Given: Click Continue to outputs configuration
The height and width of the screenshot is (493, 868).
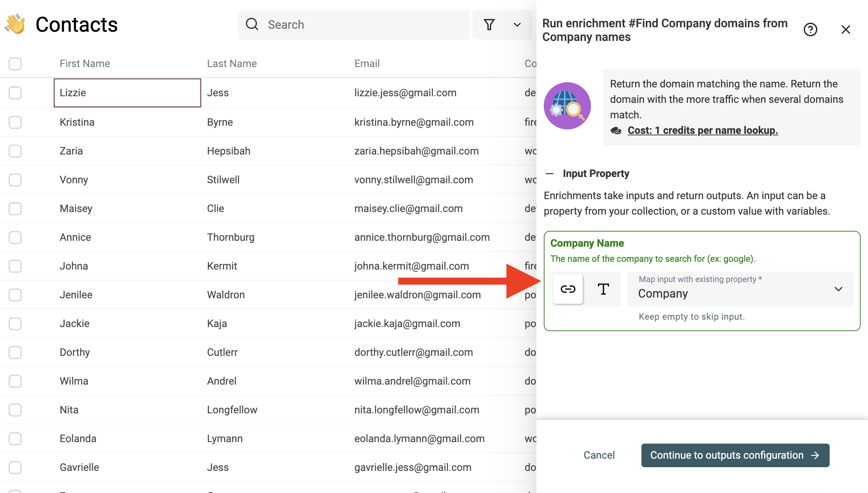Looking at the screenshot, I should [735, 455].
